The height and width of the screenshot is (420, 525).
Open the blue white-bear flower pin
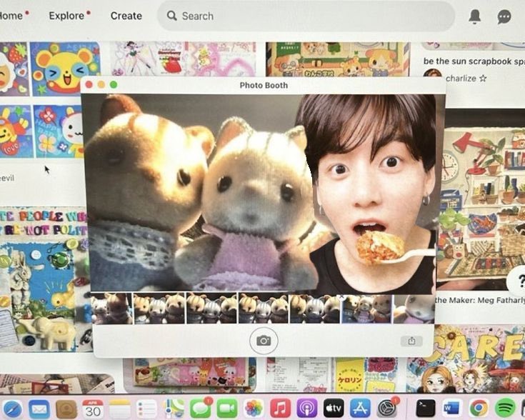(x=59, y=131)
